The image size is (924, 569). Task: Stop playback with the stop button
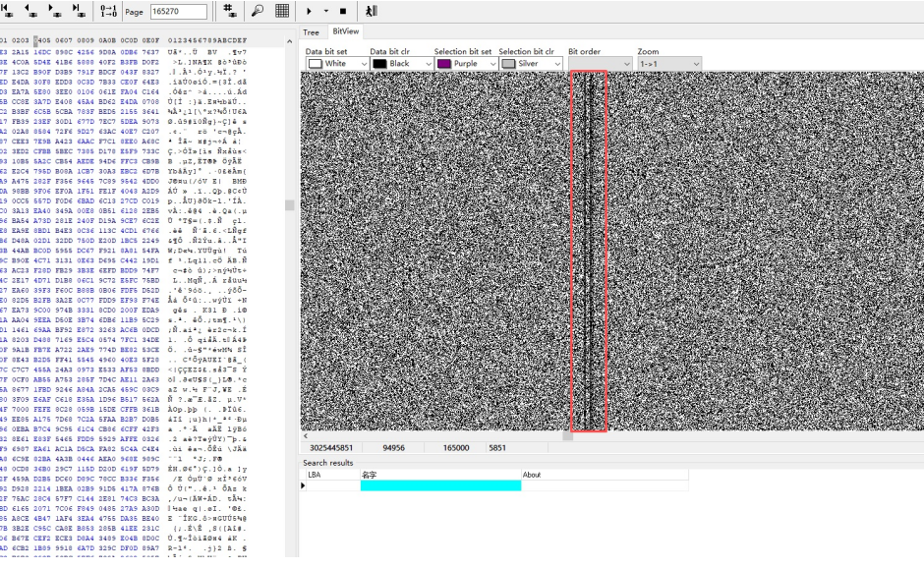click(343, 11)
